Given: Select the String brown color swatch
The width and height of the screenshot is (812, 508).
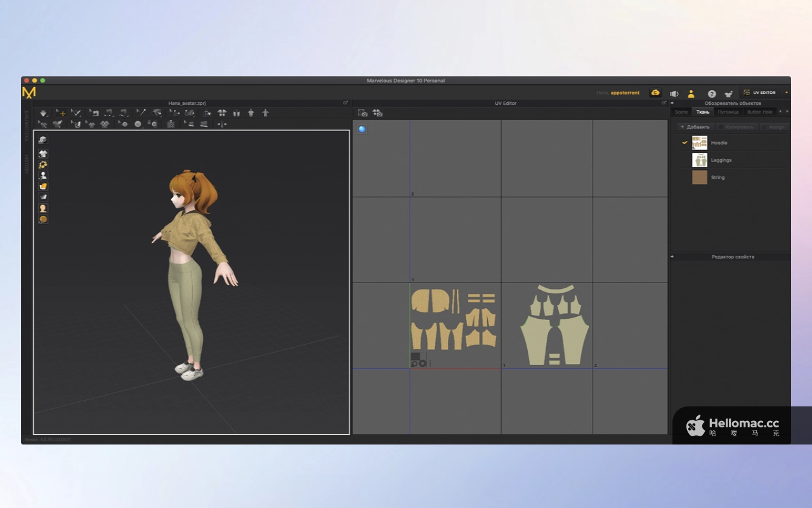Looking at the screenshot, I should (700, 177).
